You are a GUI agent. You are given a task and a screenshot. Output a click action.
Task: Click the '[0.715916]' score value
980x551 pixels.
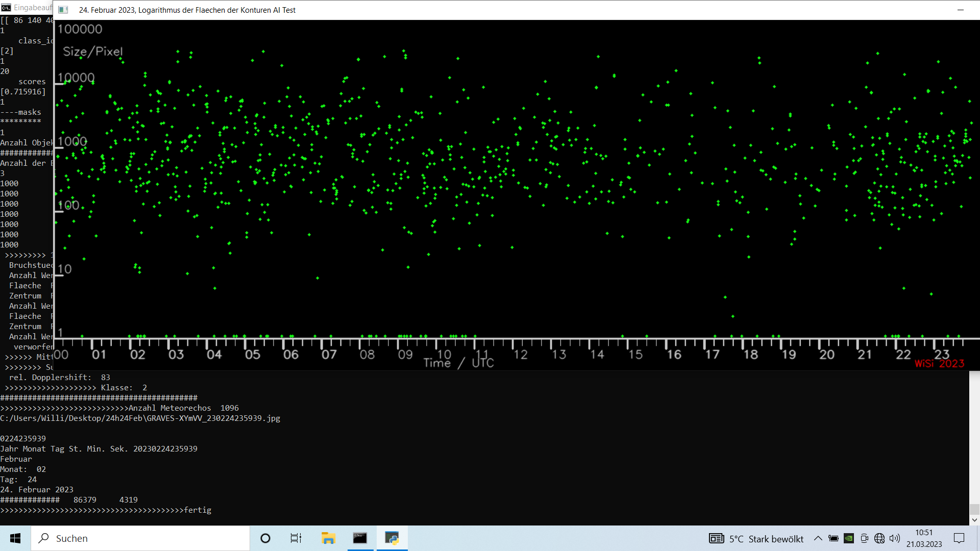point(23,92)
